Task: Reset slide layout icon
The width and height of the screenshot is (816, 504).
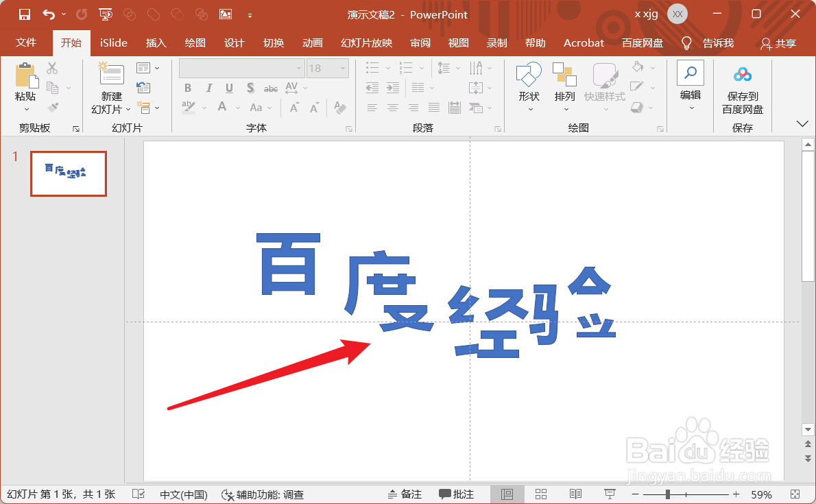Action: pyautogui.click(x=143, y=88)
